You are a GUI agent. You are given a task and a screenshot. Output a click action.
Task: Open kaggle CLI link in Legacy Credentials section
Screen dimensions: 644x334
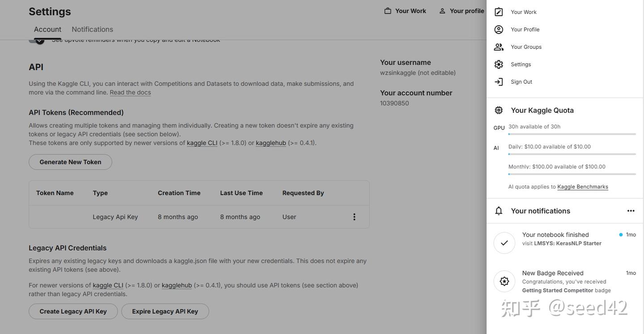pyautogui.click(x=108, y=285)
